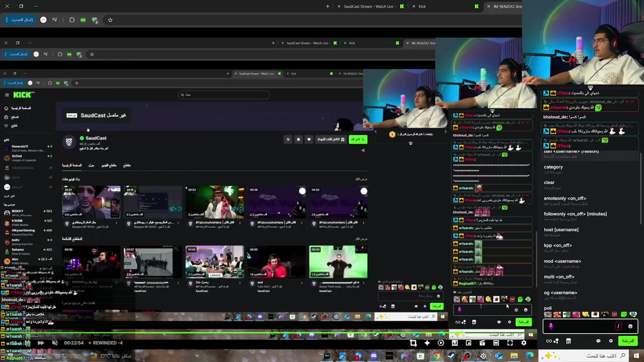Open Discord from the Windows taskbar

(374, 356)
